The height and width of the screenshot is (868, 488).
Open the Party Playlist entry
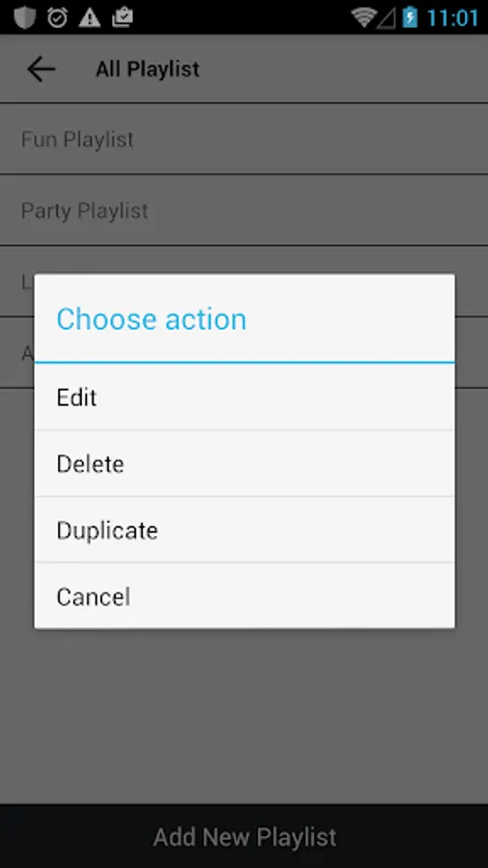[x=244, y=210]
